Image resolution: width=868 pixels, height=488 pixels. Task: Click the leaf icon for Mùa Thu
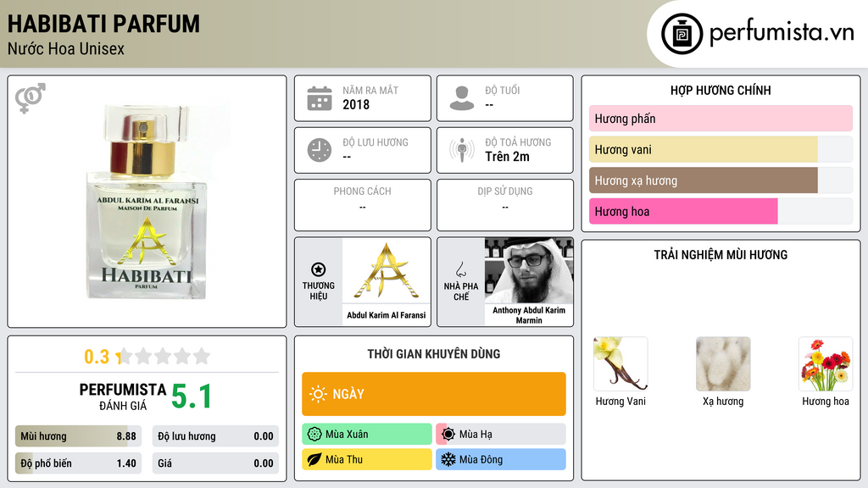point(314,460)
